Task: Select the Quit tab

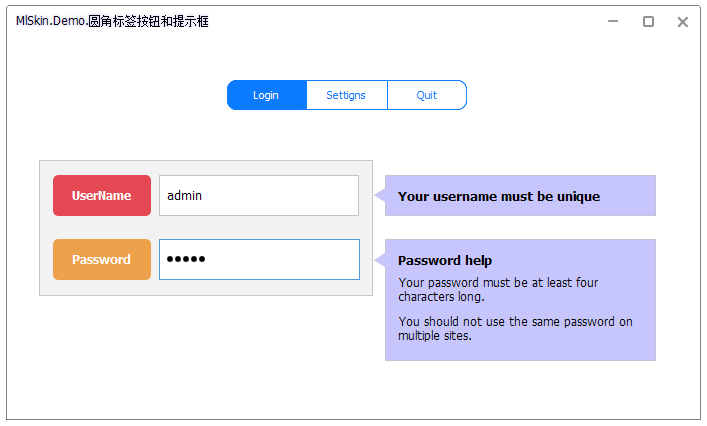Action: pos(427,95)
